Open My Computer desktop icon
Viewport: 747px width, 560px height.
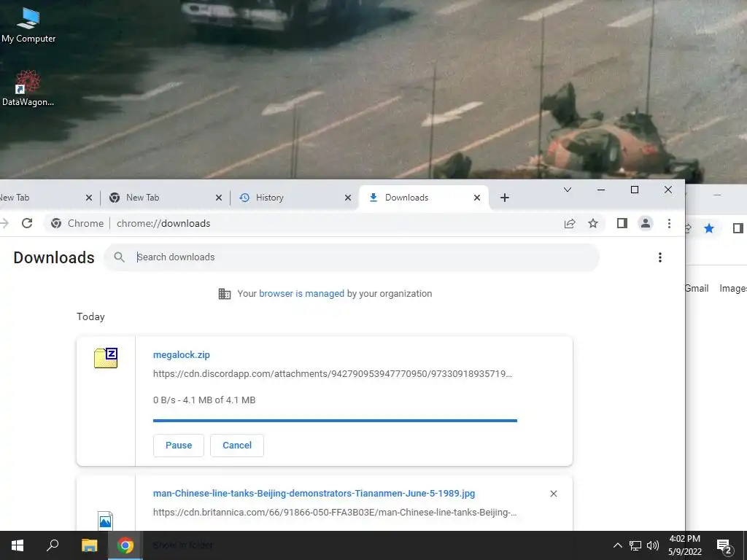pos(28,26)
